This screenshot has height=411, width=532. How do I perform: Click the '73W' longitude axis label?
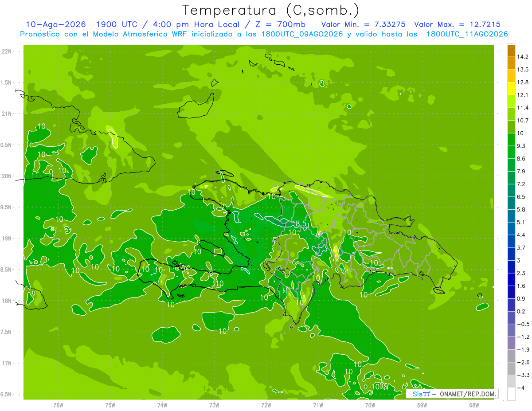tap(214, 405)
